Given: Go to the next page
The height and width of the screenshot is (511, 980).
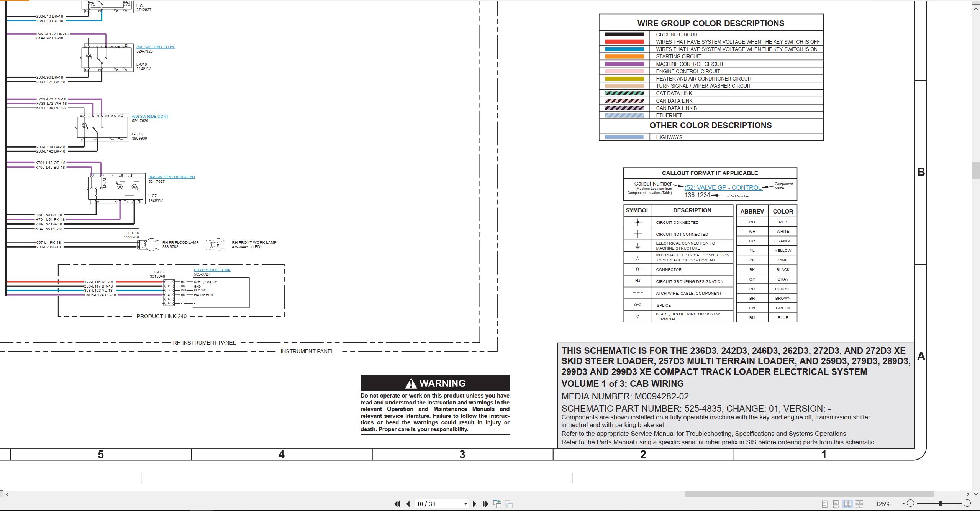Looking at the screenshot, I should coord(475,504).
